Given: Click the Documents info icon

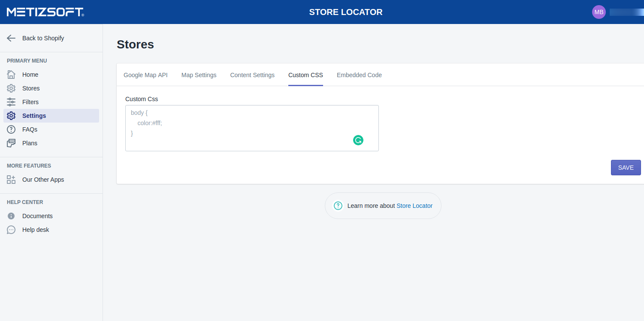Looking at the screenshot, I should pyautogui.click(x=11, y=216).
